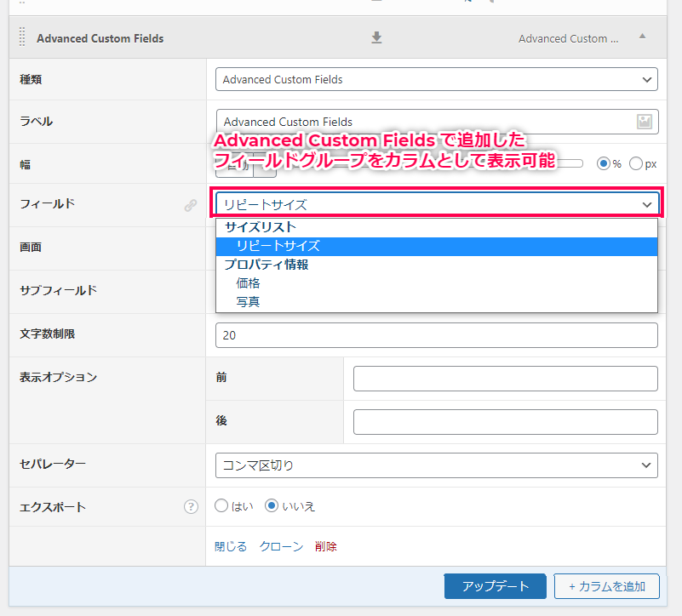682x616 pixels.
Task: Open the セパレーター dropdown
Action: 436,465
